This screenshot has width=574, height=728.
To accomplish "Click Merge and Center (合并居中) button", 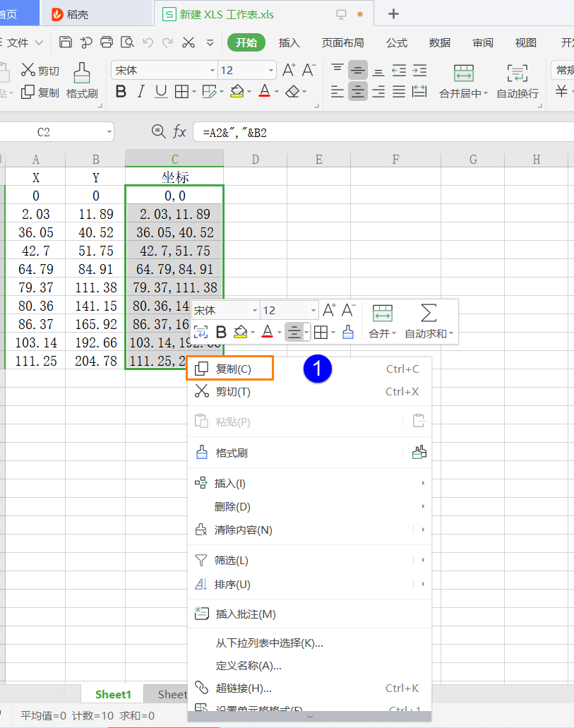I will tap(463, 82).
